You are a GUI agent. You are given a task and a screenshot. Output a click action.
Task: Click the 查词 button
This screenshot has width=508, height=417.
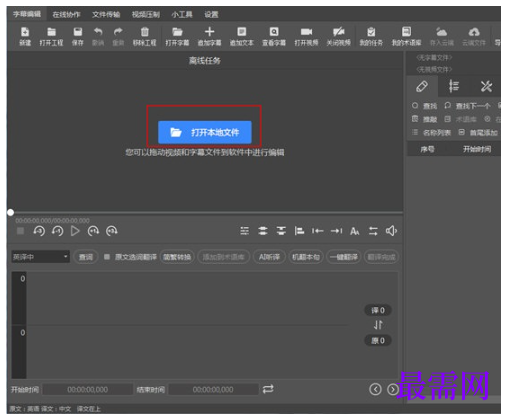pyautogui.click(x=86, y=257)
